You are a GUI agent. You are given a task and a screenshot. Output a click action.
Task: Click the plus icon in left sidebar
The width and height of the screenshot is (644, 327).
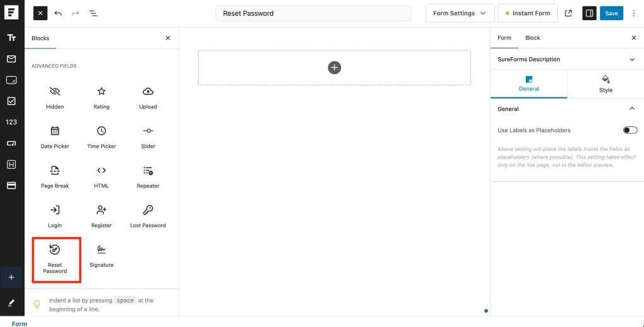pos(11,277)
